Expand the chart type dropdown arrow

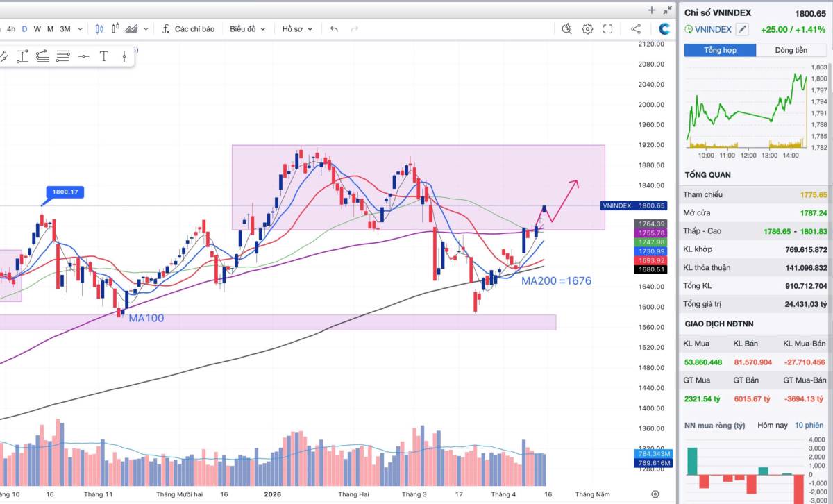(146, 29)
